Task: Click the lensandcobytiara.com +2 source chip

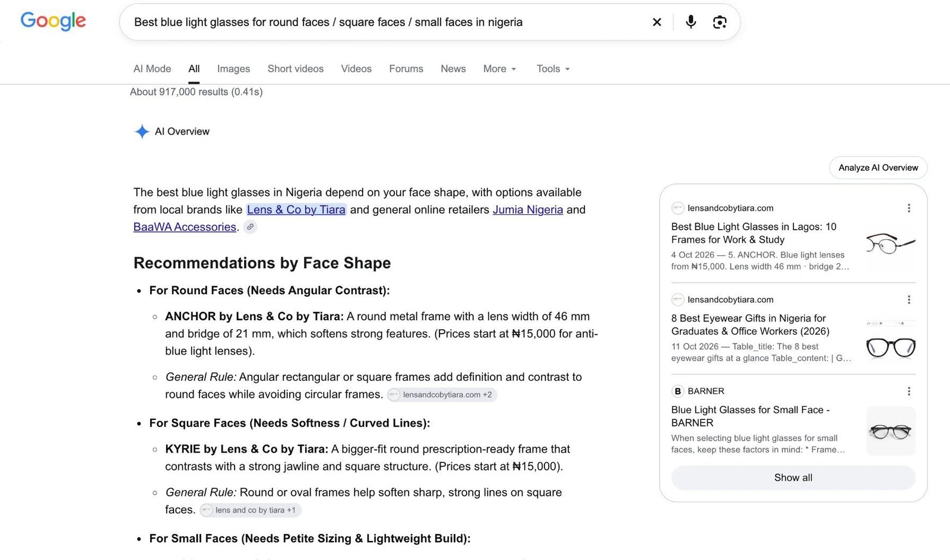Action: 442,394
